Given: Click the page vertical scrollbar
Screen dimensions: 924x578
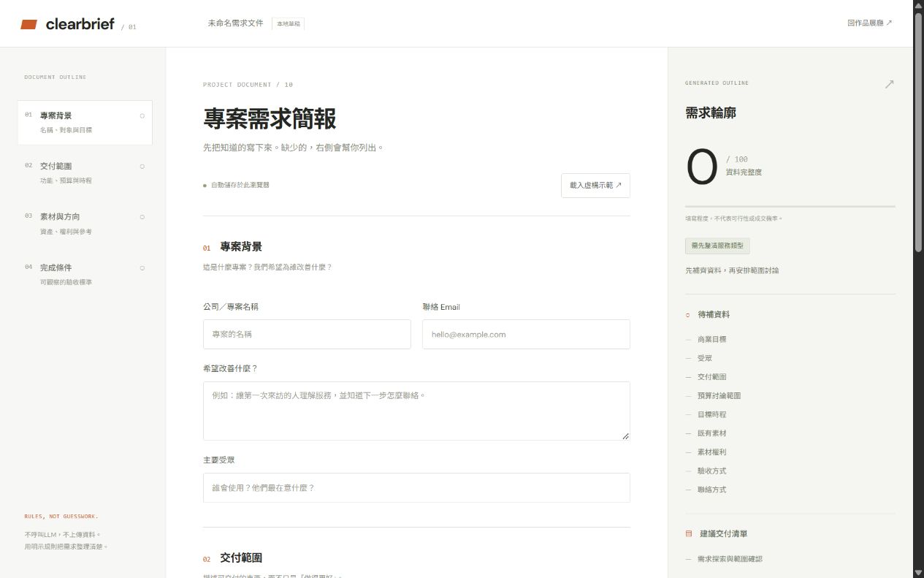Looking at the screenshot, I should coord(918,132).
